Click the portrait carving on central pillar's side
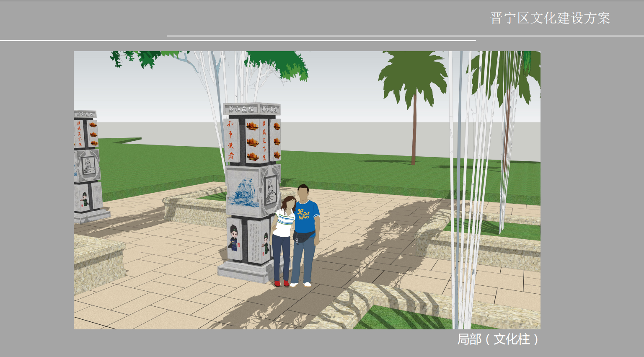The height and width of the screenshot is (357, 644). (271, 191)
